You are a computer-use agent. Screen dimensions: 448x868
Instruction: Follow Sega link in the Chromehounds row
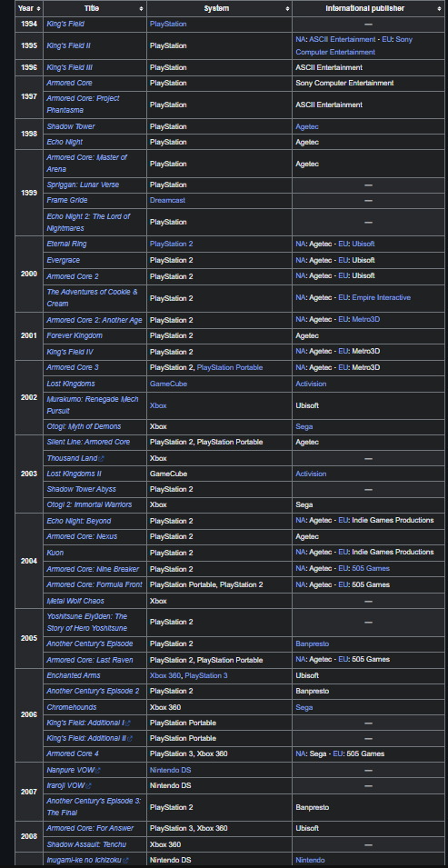(304, 707)
